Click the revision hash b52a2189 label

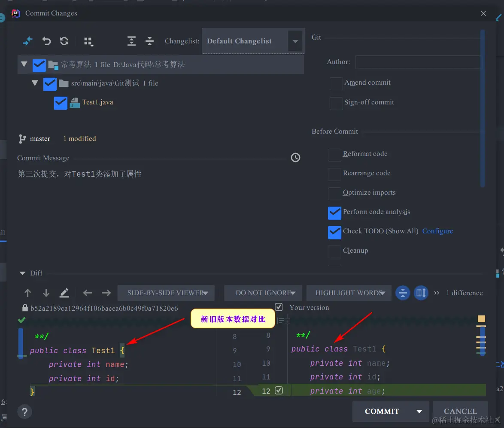tap(104, 308)
